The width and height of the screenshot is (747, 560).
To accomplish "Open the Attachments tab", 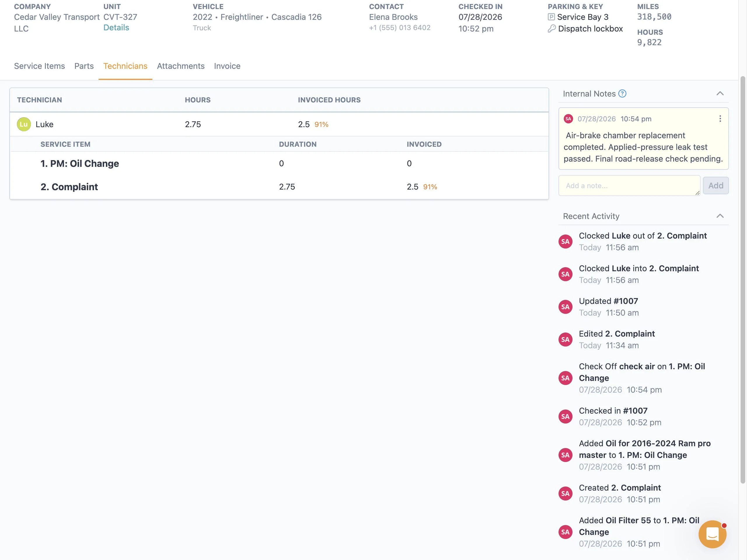I will tap(181, 66).
